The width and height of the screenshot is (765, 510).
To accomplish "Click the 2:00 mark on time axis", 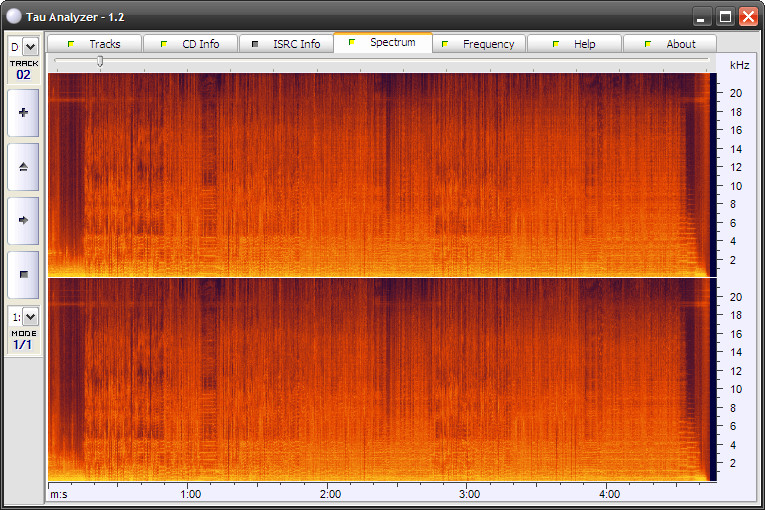I will tap(330, 494).
